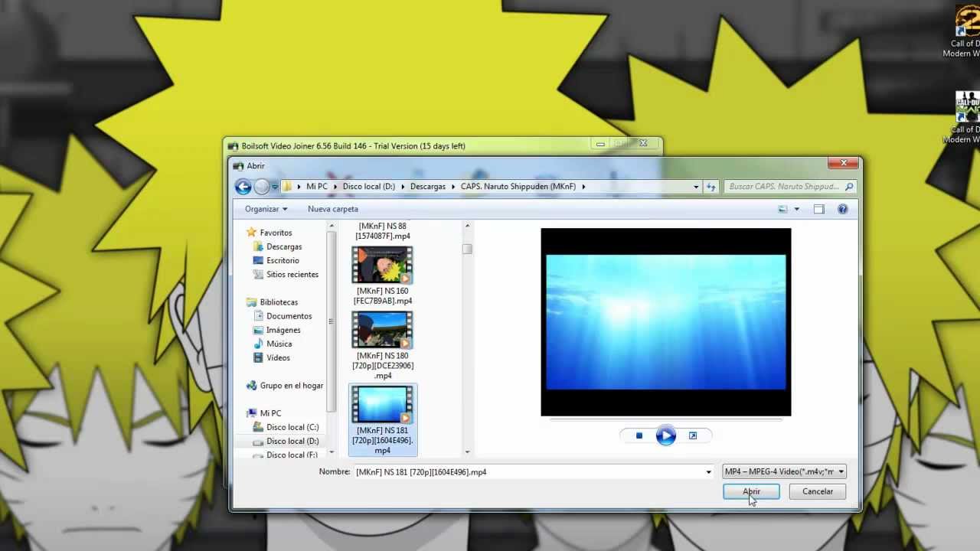Select Grupo en el hogar
980x551 pixels.
click(291, 386)
